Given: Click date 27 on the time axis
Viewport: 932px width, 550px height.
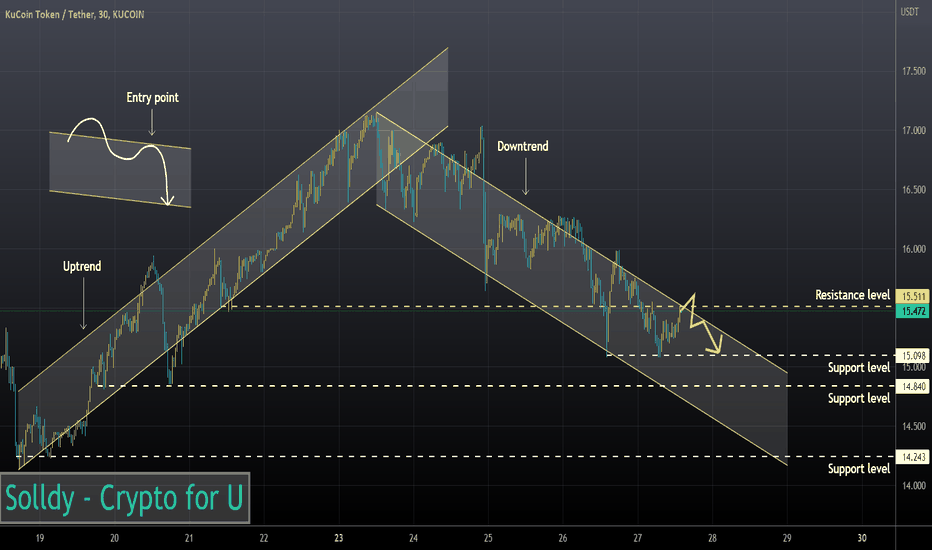Looking at the screenshot, I should [638, 538].
